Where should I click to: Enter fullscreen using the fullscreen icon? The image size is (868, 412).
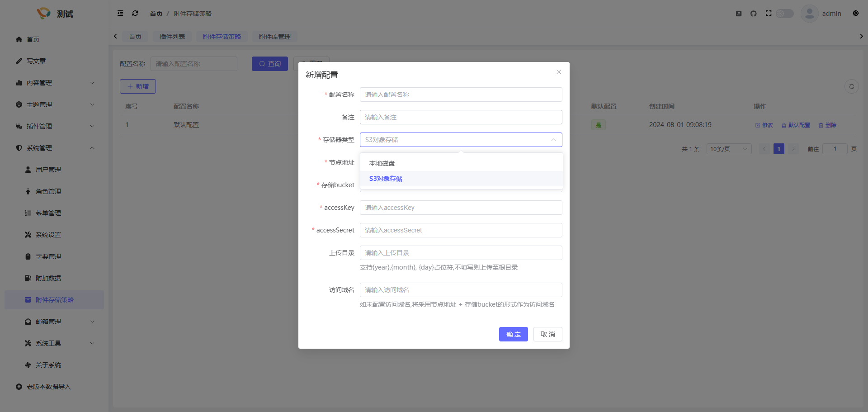click(769, 14)
